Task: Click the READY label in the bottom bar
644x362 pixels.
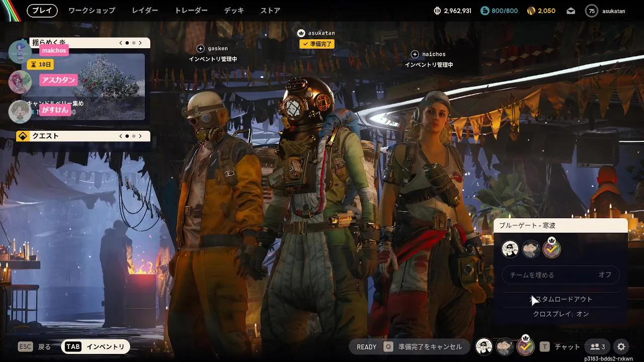Action: (x=366, y=347)
